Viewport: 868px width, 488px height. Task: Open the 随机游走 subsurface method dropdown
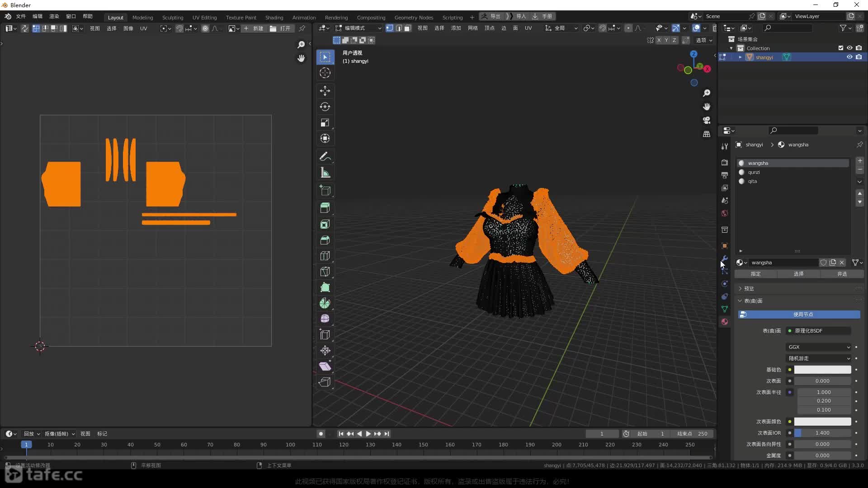(x=819, y=358)
